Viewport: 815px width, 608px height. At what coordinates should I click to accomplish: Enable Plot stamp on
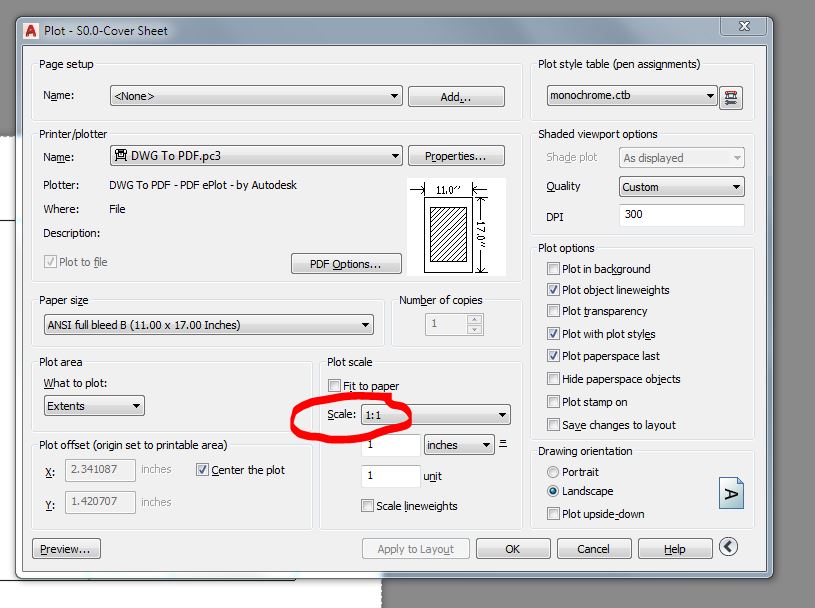551,402
